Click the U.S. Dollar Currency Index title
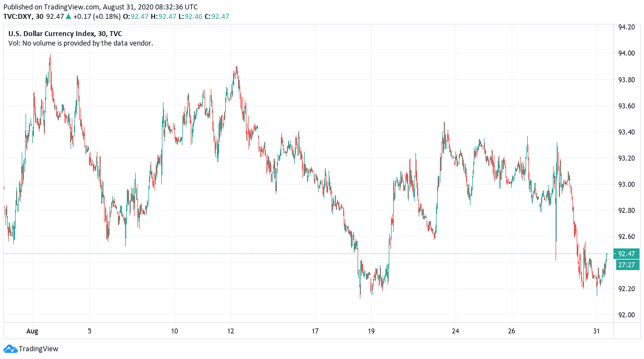The height and width of the screenshot is (359, 644). click(65, 33)
